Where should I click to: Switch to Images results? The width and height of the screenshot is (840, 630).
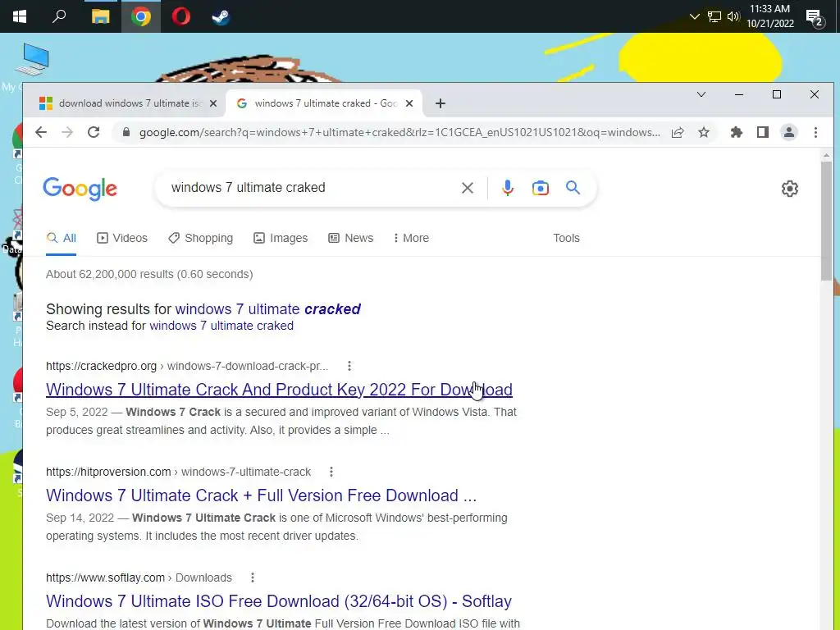pyautogui.click(x=281, y=238)
